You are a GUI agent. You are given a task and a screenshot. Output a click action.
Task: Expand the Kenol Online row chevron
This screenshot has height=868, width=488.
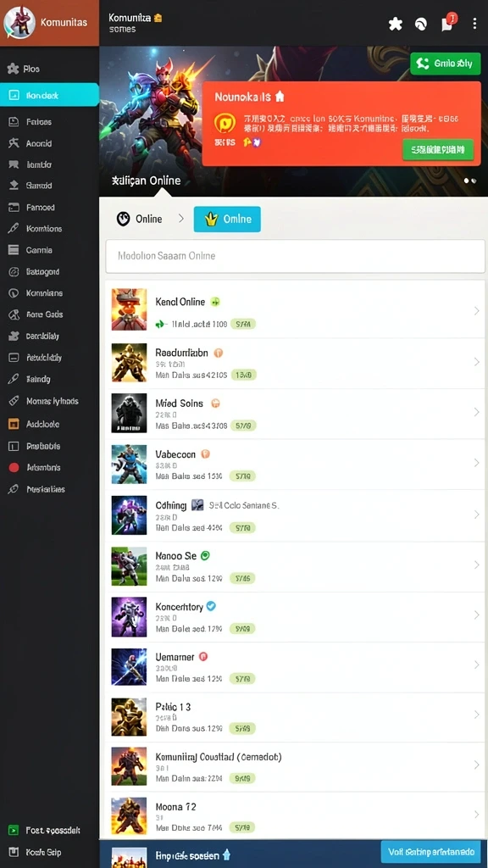(476, 311)
